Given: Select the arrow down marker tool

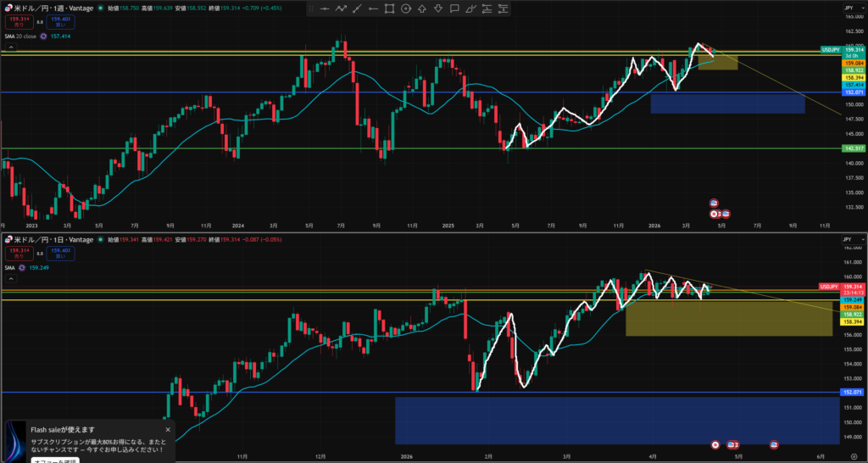Looking at the screenshot, I should tap(438, 9).
